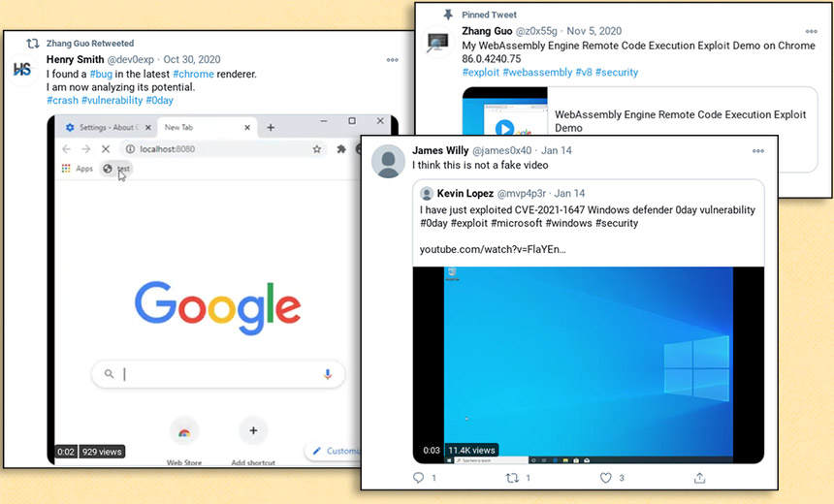Open the Web Store shortcut
This screenshot has height=504, width=834.
184,441
